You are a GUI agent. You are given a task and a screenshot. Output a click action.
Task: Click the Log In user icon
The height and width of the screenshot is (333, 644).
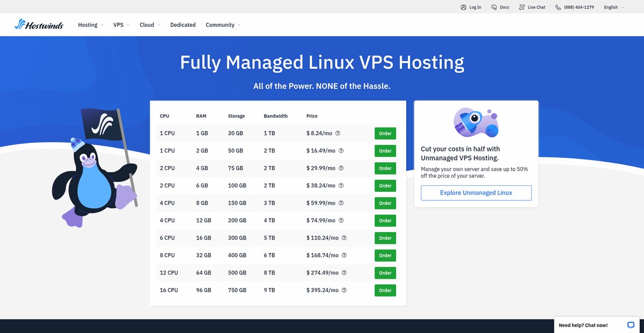[x=463, y=8]
